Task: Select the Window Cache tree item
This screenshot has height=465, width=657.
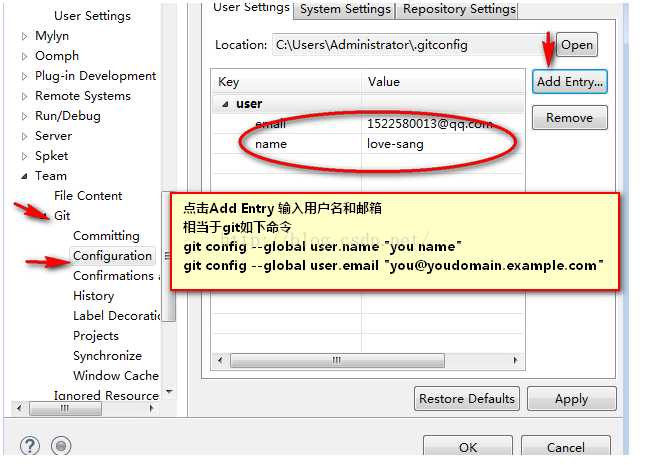Action: (x=116, y=375)
